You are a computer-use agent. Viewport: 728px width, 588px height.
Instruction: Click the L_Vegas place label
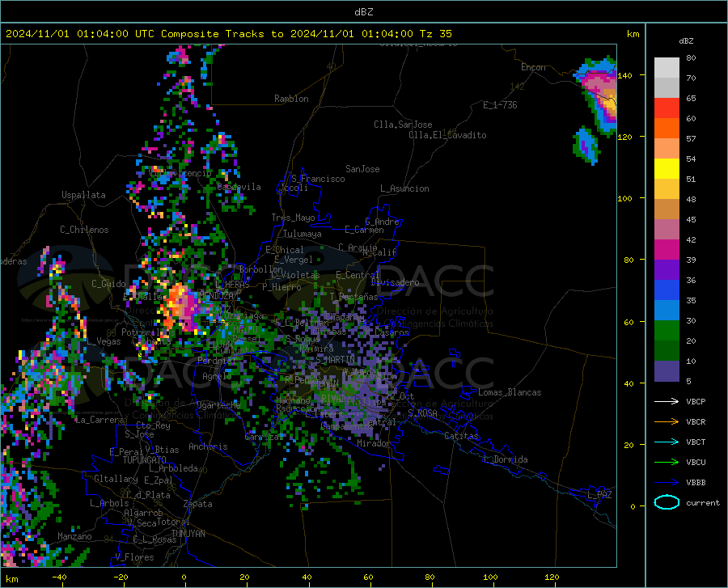(x=104, y=341)
